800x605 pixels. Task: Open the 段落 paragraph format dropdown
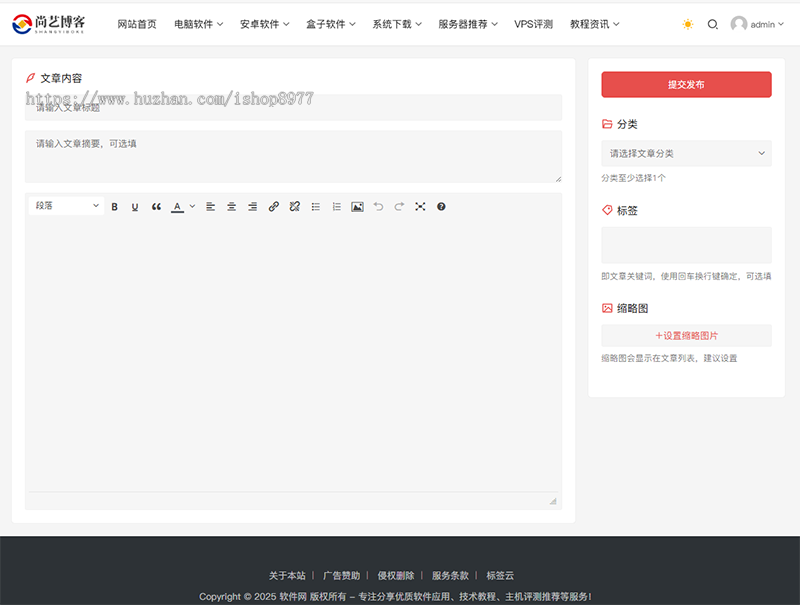tap(67, 206)
